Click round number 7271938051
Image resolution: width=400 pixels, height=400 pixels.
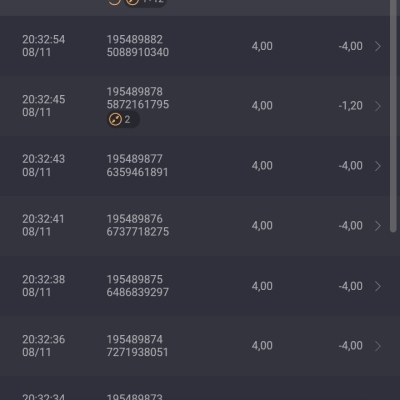point(137,352)
